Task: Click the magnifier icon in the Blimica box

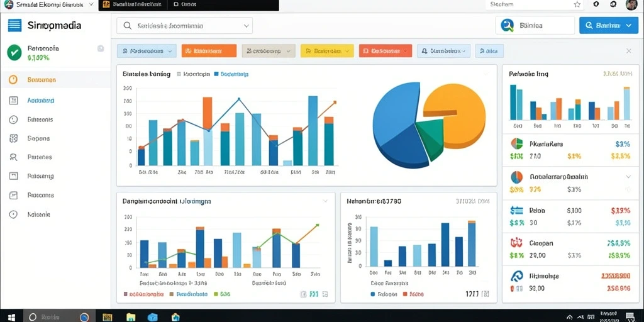Action: coord(508,25)
